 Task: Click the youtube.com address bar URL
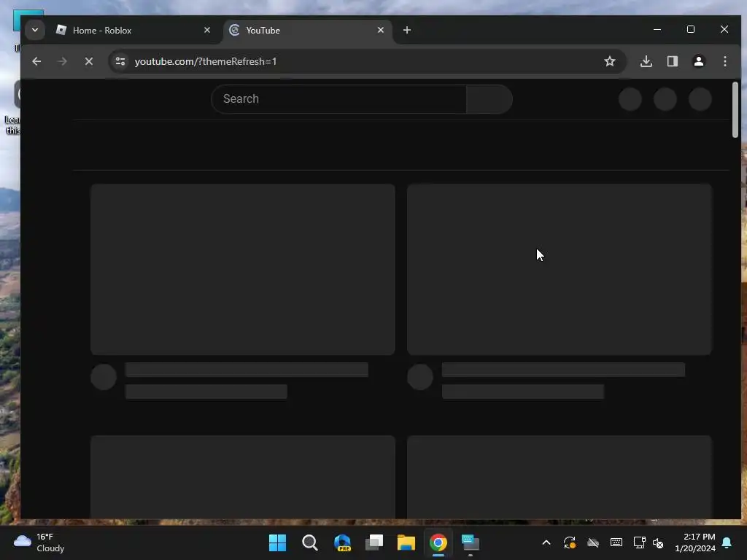coord(205,61)
